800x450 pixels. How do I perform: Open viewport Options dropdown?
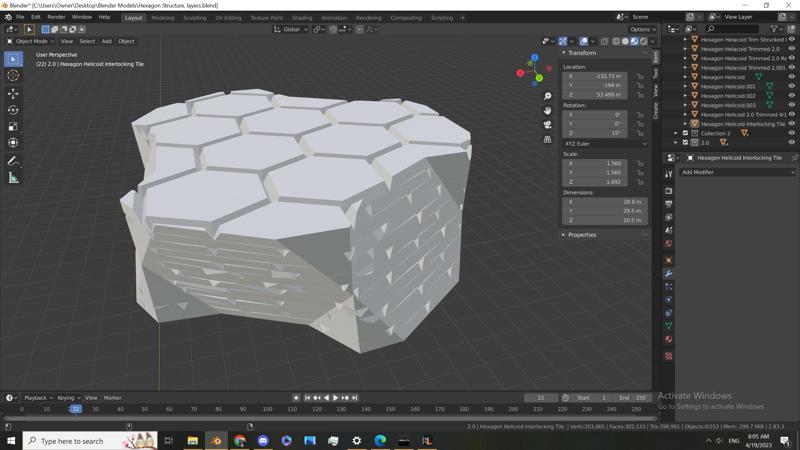click(x=642, y=30)
